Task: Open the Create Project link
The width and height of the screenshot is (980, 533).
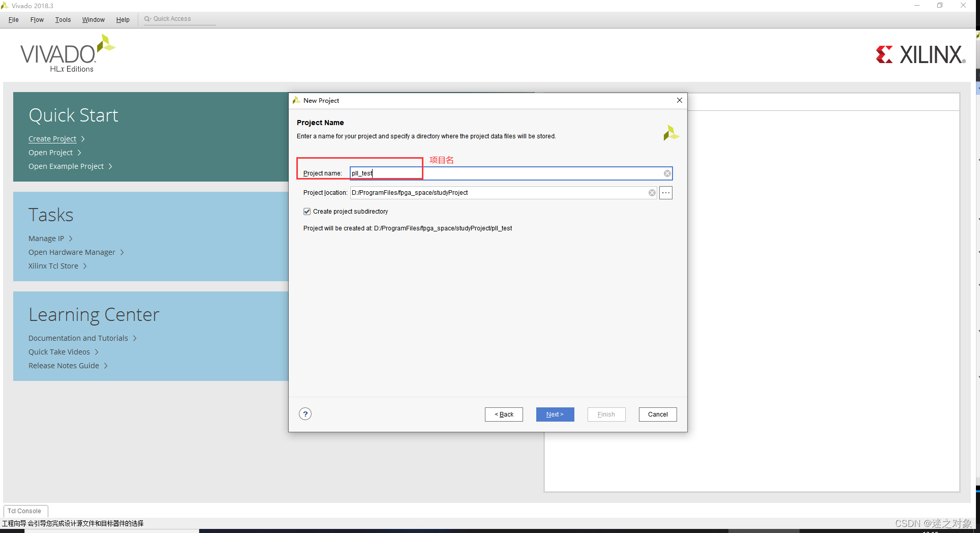Action: (x=52, y=139)
